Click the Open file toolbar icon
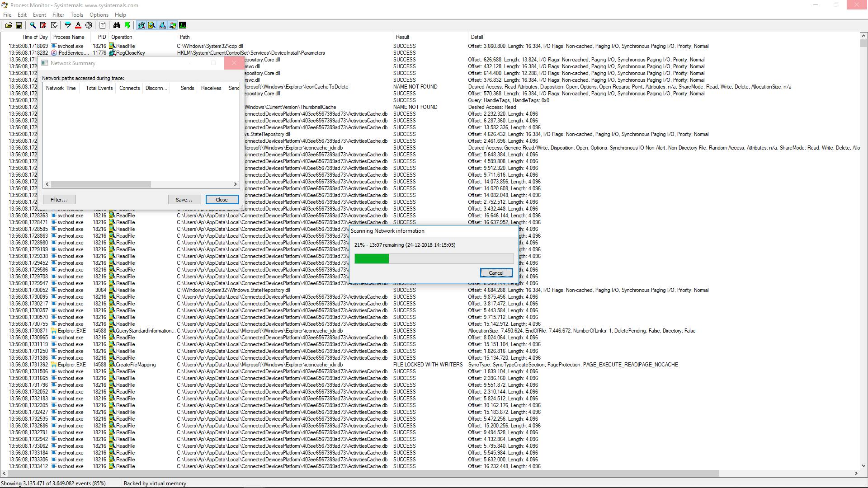This screenshot has height=488, width=868. coord(9,26)
